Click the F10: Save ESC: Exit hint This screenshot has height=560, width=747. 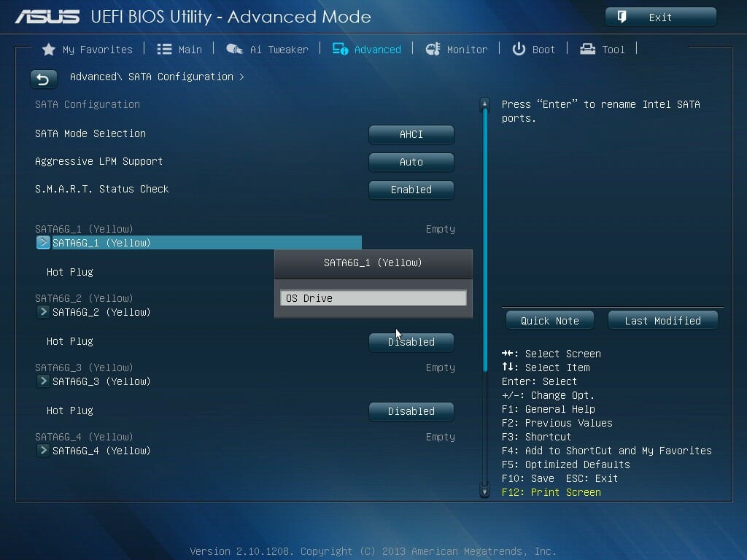tap(560, 478)
